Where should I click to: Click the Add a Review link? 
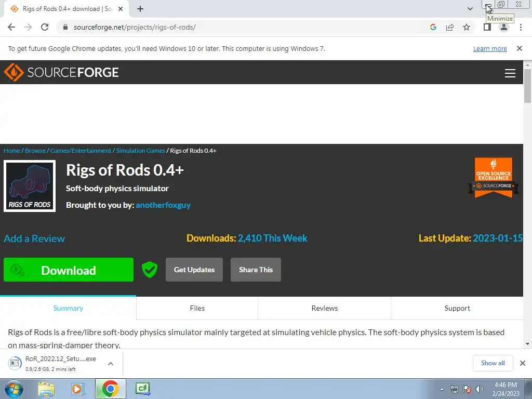pos(34,238)
